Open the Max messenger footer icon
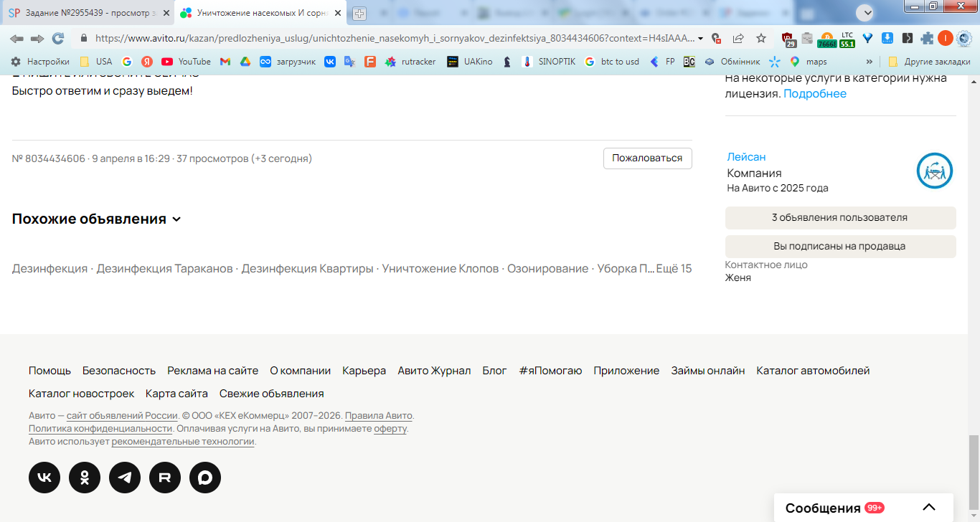Image resolution: width=980 pixels, height=522 pixels. (x=205, y=478)
